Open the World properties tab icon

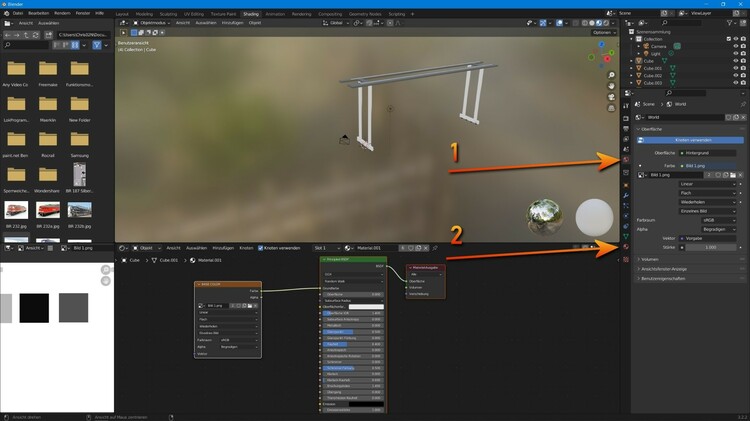point(626,159)
